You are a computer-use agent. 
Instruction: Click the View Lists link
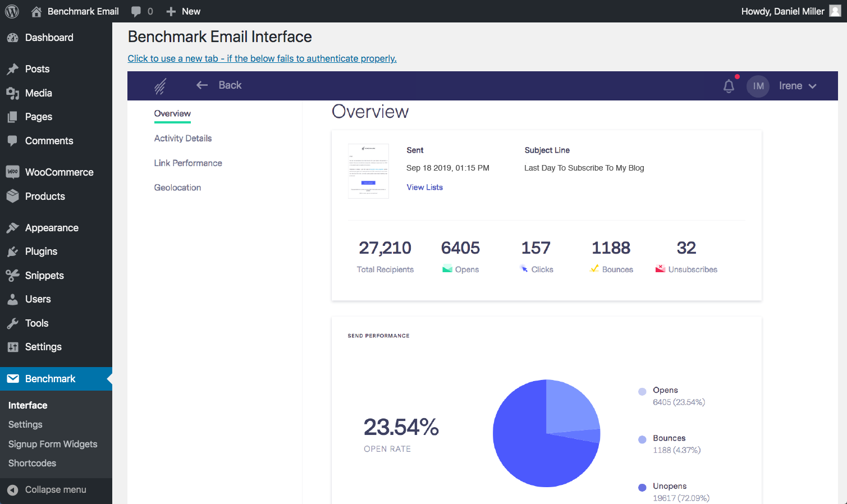(424, 187)
